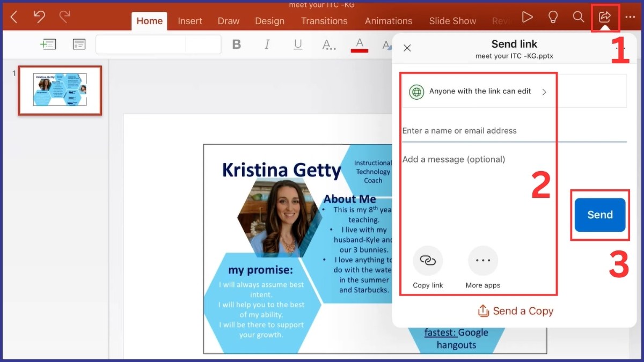This screenshot has width=644, height=362.
Task: Undo the last action
Action: (x=39, y=17)
